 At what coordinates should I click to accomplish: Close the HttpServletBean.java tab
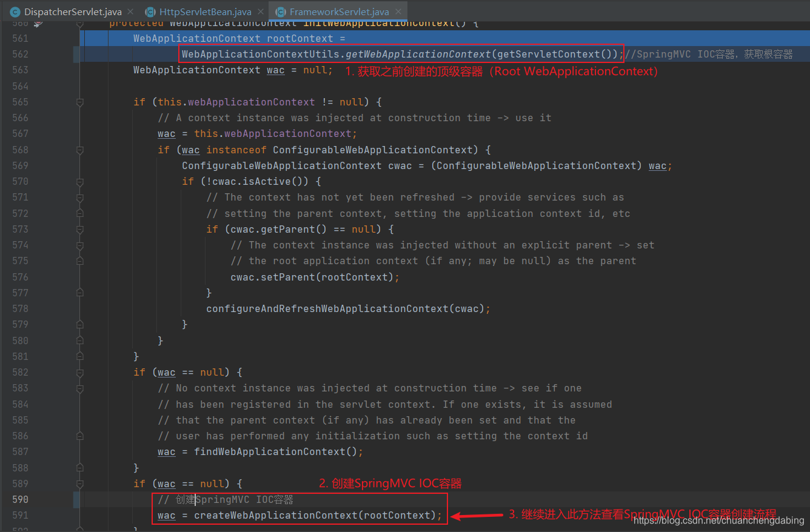click(x=260, y=12)
